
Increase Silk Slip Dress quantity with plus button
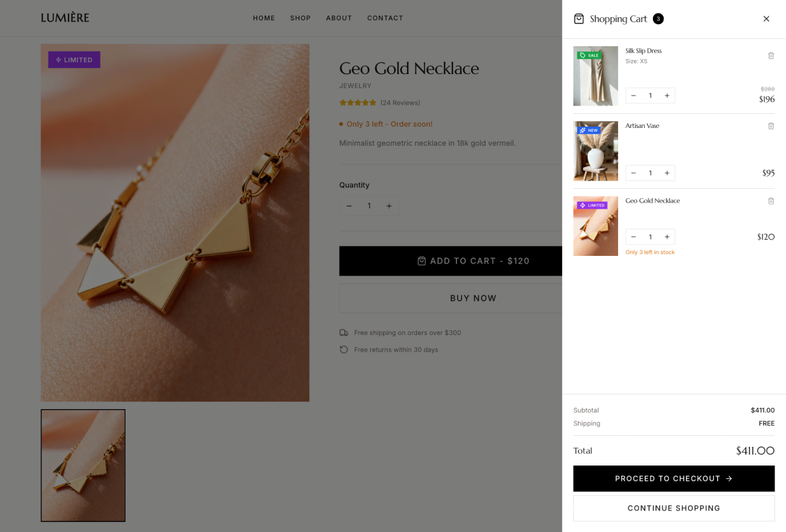[x=667, y=95]
